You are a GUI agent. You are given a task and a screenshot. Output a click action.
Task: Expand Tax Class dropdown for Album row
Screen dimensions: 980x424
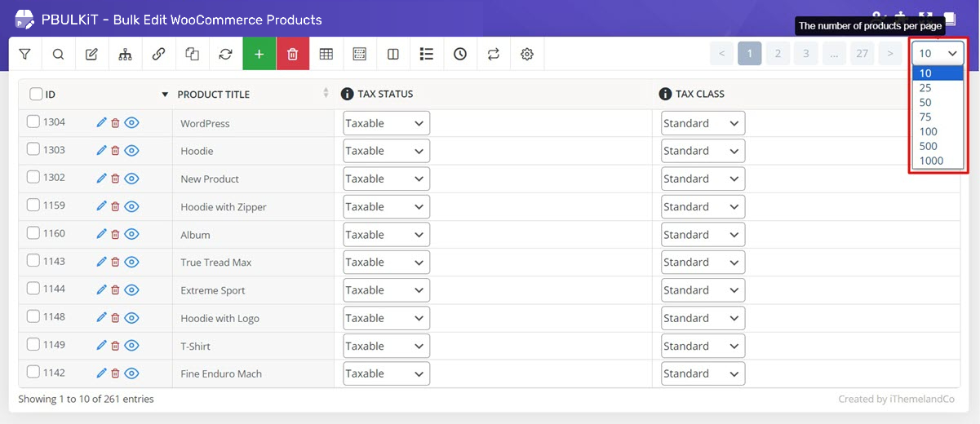coord(703,235)
